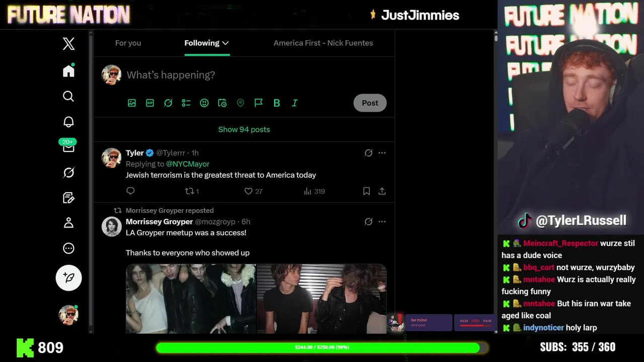This screenshot has width=644, height=362.
Task: Toggle bold text in composer
Action: [x=277, y=103]
